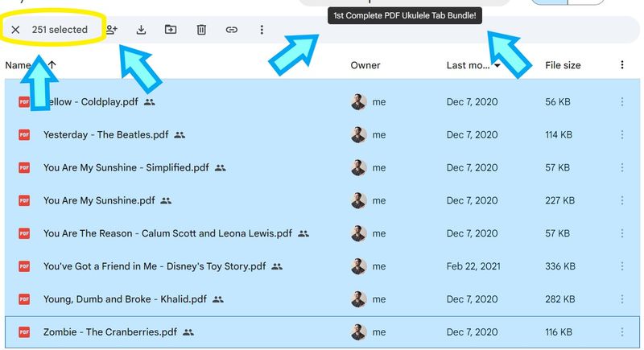Open column options three-dot menu in header
The height and width of the screenshot is (350, 644).
(x=621, y=65)
